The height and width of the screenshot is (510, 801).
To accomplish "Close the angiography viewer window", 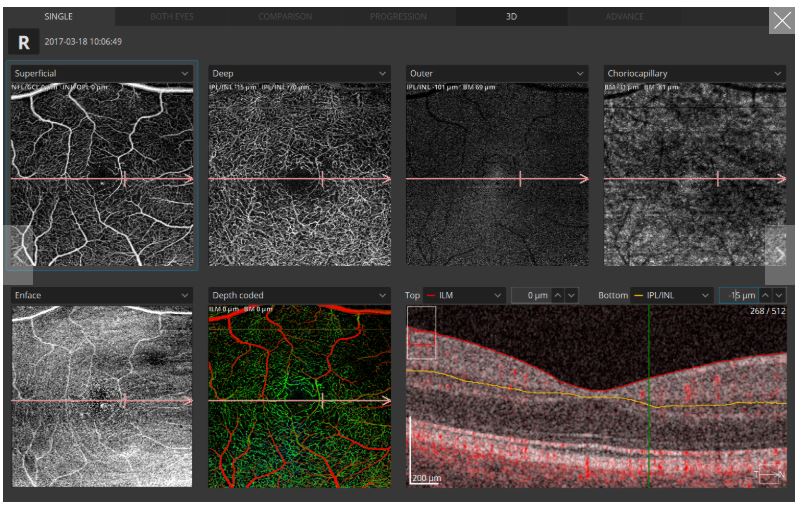I will coord(780,21).
